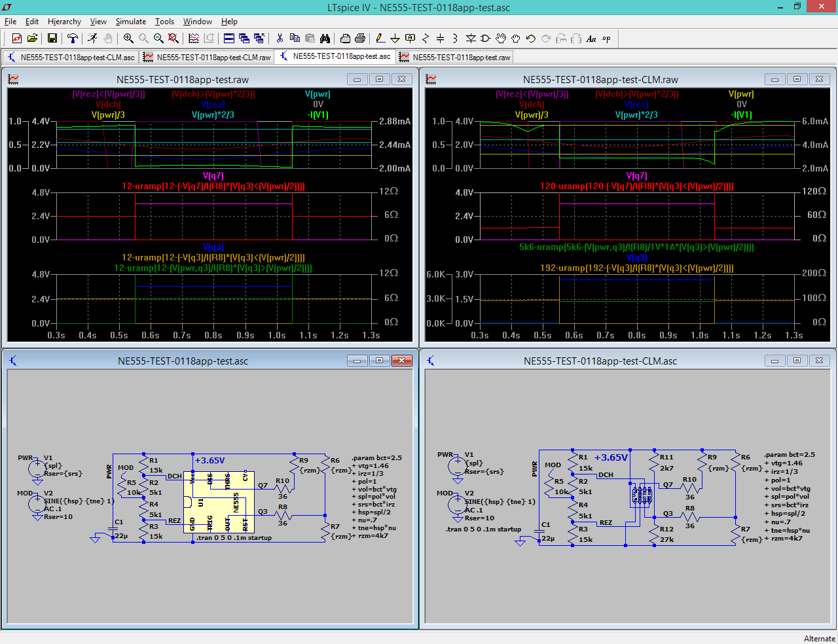Click the NE555 U1 chip in test.asc schematic
838x644 pixels.
pyautogui.click(x=219, y=502)
